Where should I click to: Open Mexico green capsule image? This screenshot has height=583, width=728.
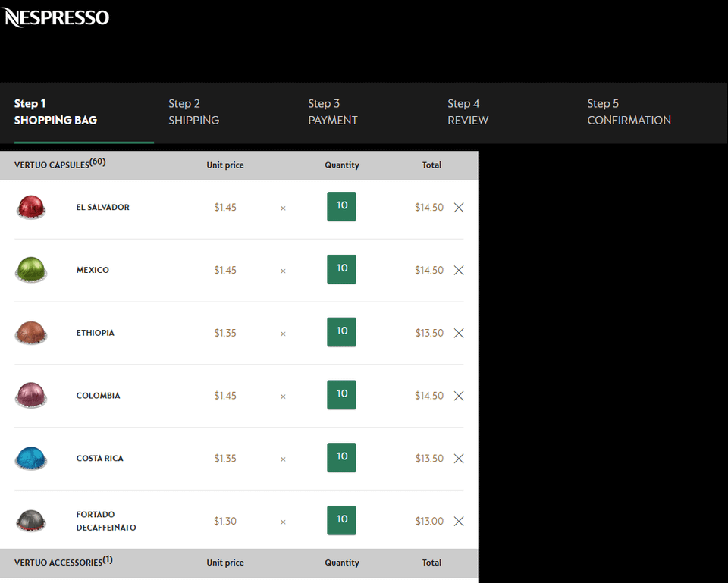[31, 270]
